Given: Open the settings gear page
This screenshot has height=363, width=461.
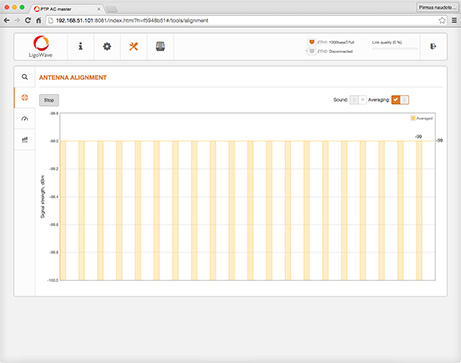Looking at the screenshot, I should (x=107, y=46).
